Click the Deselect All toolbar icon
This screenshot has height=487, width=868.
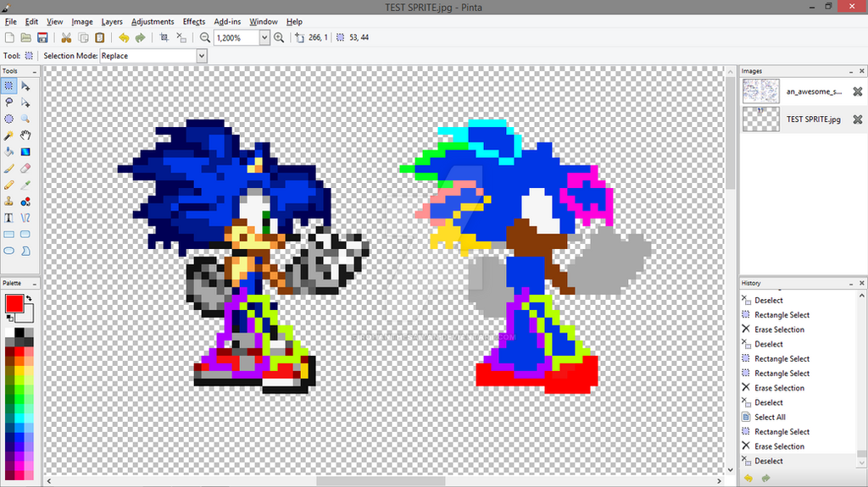pyautogui.click(x=181, y=37)
